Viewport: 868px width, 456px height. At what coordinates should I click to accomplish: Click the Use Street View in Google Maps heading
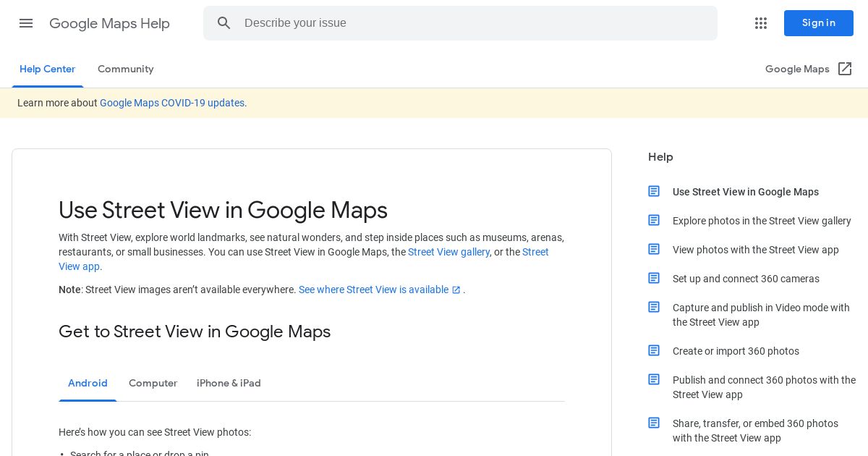223,210
